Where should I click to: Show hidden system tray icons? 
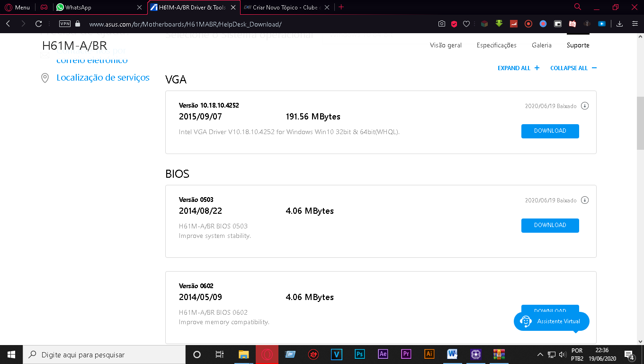tap(540, 355)
